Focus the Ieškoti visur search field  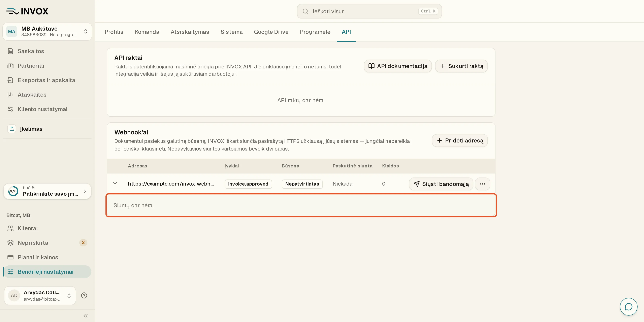[369, 11]
